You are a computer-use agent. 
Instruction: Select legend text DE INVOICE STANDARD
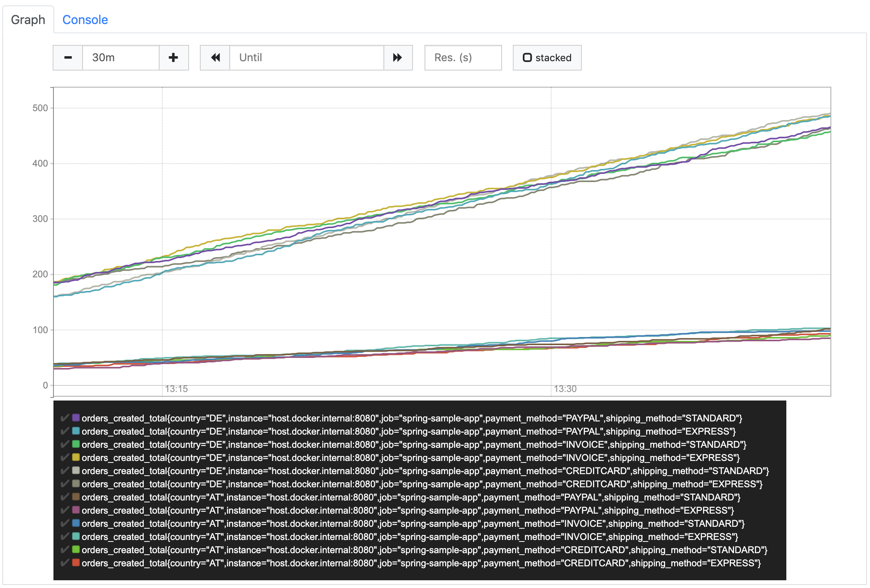pos(414,445)
